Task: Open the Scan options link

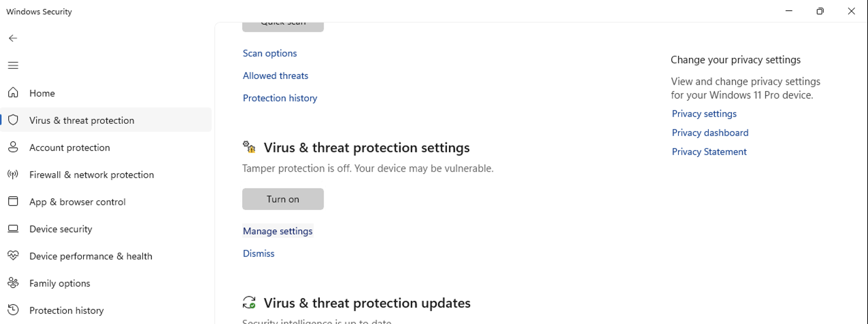Action: [x=270, y=53]
